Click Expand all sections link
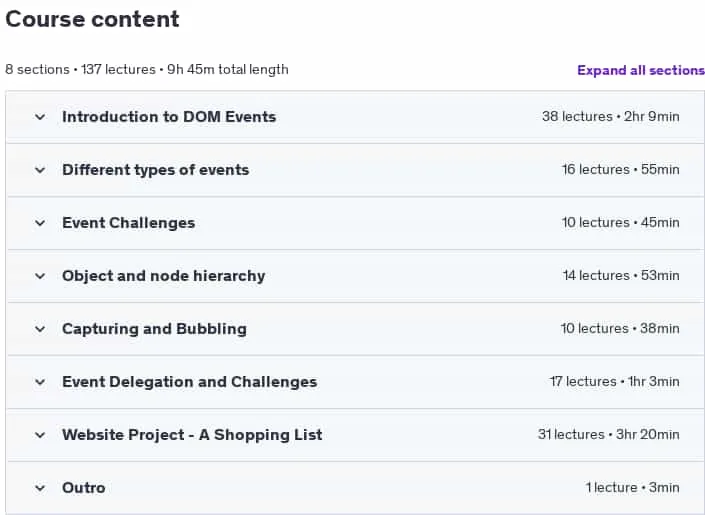Image resolution: width=705 pixels, height=515 pixels. pos(641,70)
